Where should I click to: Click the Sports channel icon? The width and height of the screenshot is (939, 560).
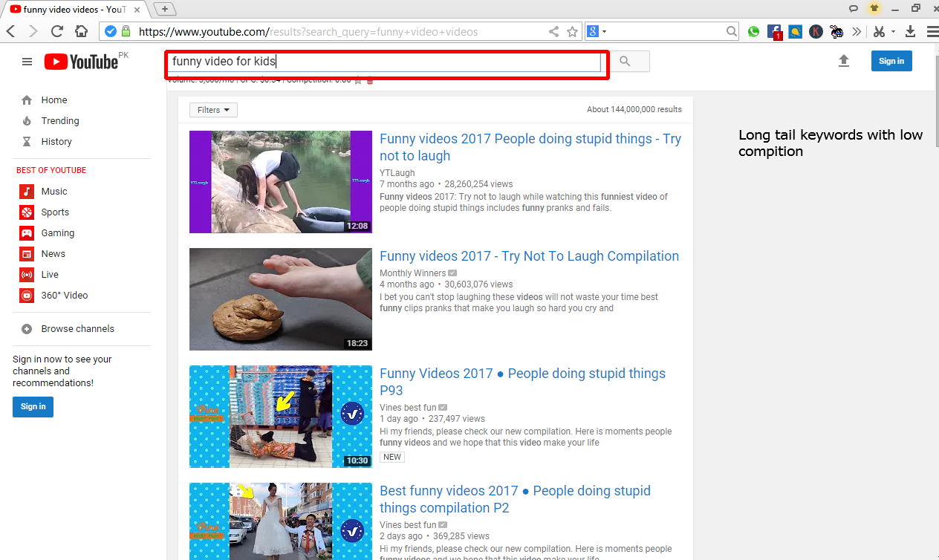point(27,212)
